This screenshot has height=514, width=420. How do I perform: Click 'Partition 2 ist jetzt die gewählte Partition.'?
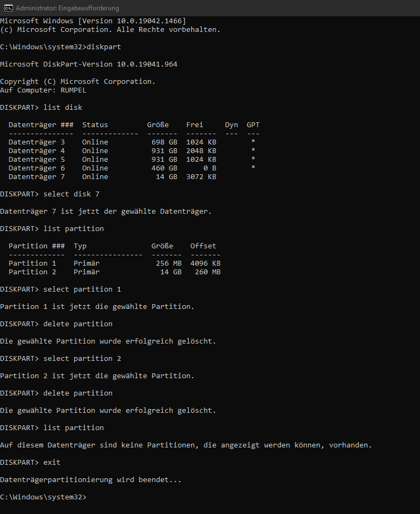[x=97, y=376]
